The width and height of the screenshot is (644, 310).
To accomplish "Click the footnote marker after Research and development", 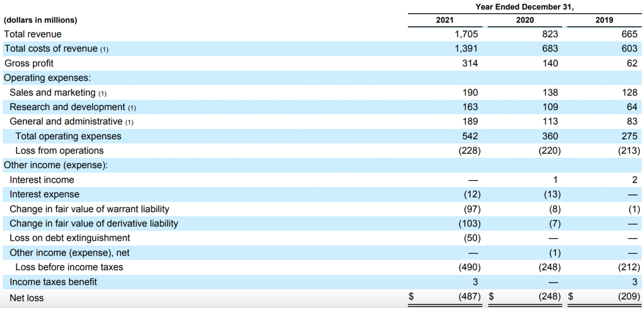I will point(132,107).
